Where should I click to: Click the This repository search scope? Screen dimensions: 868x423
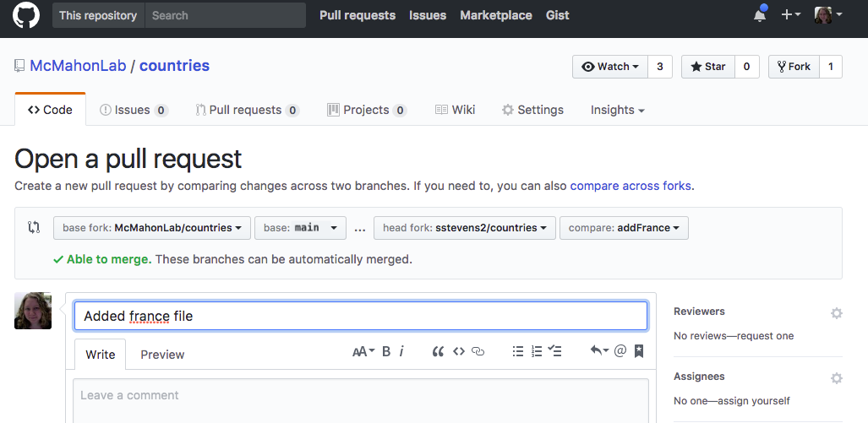(x=99, y=15)
